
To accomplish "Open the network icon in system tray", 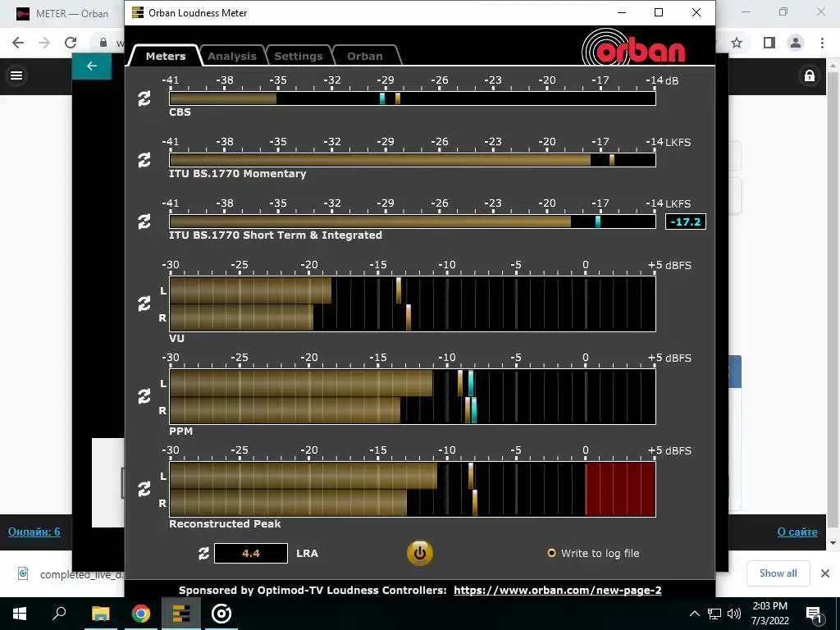I will point(714,614).
